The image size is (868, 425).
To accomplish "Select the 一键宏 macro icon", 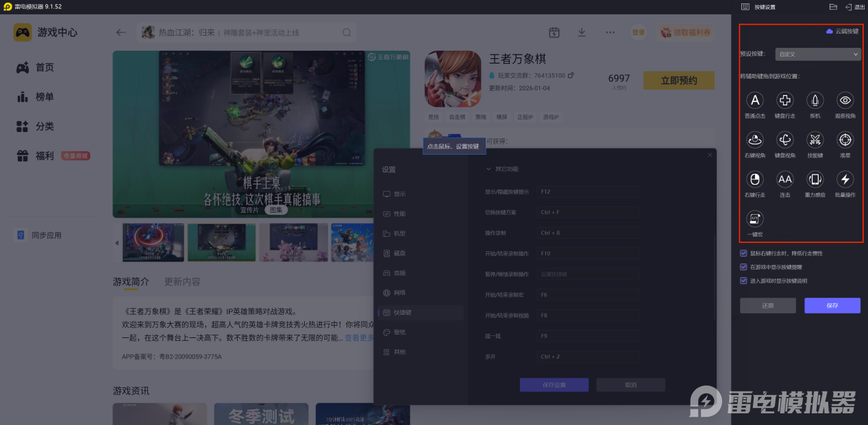I will coord(754,218).
